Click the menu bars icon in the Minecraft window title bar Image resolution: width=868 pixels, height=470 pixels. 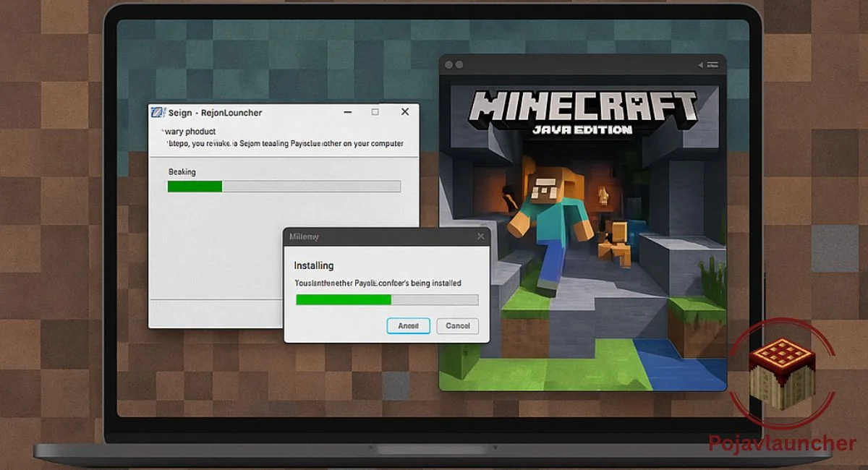pyautogui.click(x=712, y=65)
